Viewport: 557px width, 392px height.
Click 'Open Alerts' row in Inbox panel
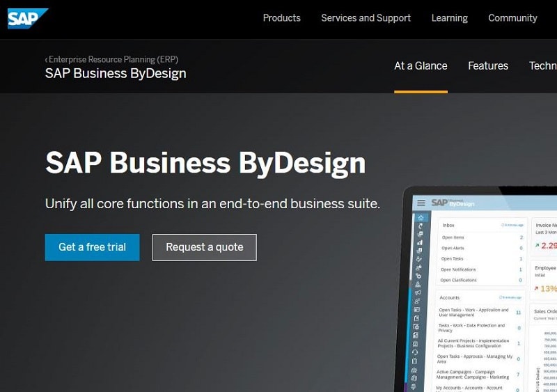click(482, 248)
